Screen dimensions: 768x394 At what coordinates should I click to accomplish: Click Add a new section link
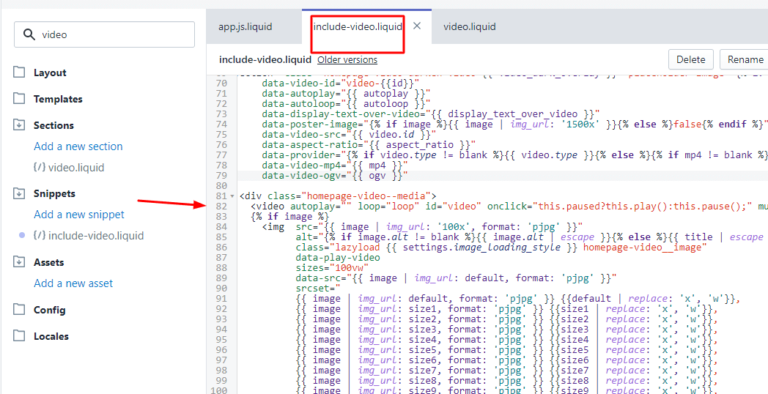[78, 147]
